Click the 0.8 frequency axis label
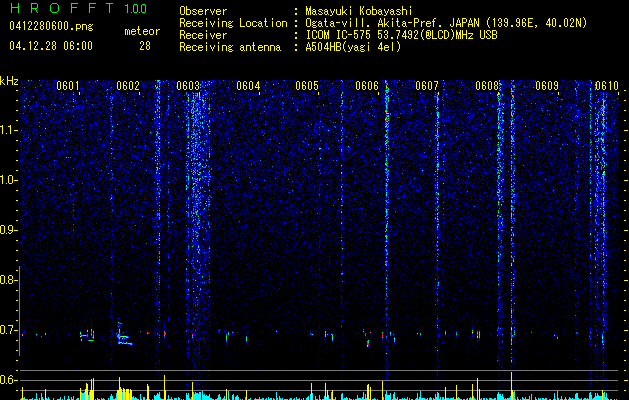This screenshot has width=629, height=400. (7, 280)
